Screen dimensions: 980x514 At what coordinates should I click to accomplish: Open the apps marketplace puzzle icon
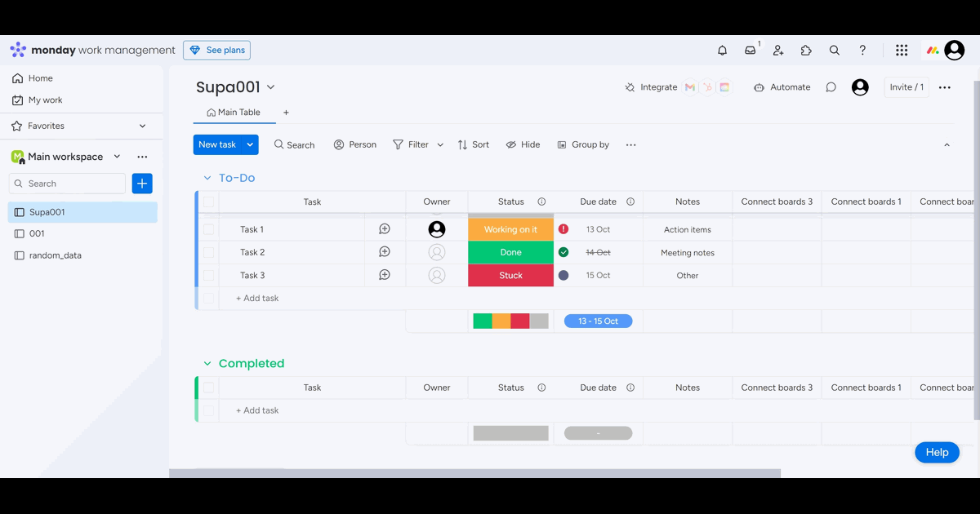tap(806, 51)
